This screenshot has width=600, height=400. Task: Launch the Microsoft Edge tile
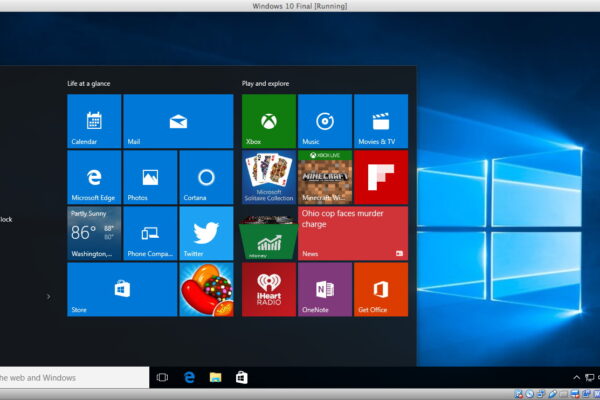[94, 177]
